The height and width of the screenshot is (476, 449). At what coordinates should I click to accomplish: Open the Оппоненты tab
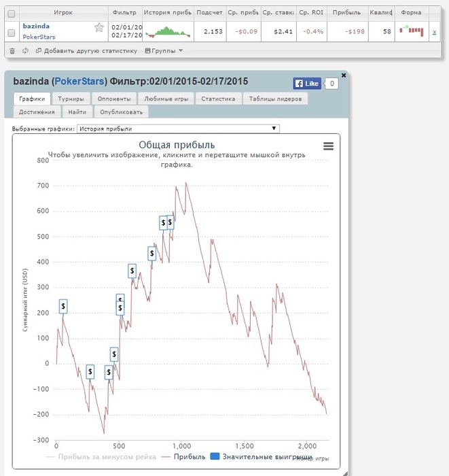(x=114, y=99)
